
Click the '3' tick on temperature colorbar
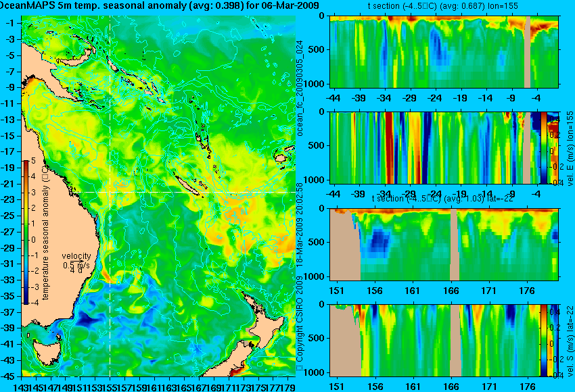pos(33,193)
